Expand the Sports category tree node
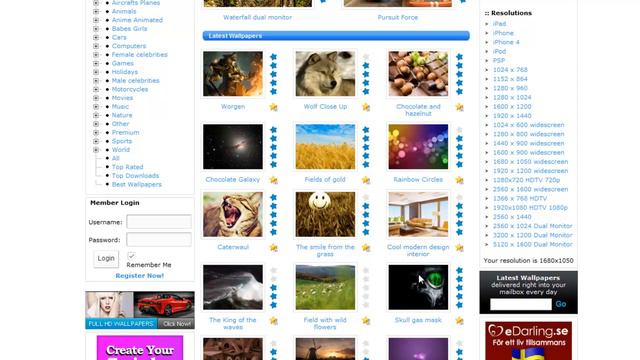The width and height of the screenshot is (640, 360). click(96, 141)
